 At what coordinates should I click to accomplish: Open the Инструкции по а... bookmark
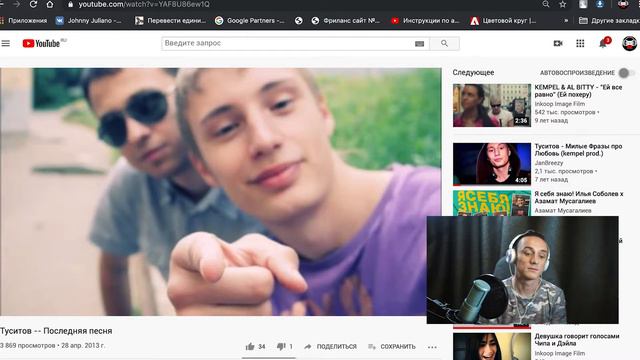coord(425,20)
